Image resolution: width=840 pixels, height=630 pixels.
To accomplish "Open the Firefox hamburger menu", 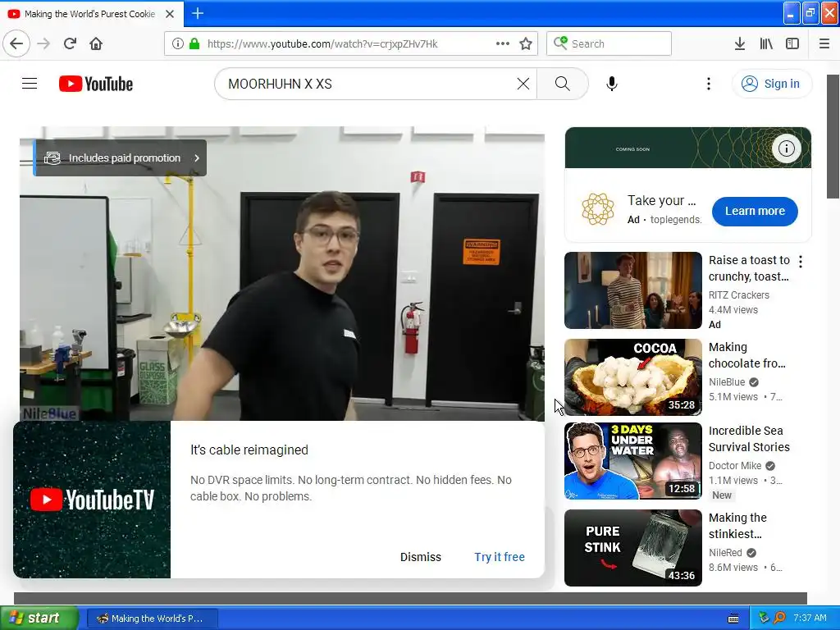I will (824, 43).
